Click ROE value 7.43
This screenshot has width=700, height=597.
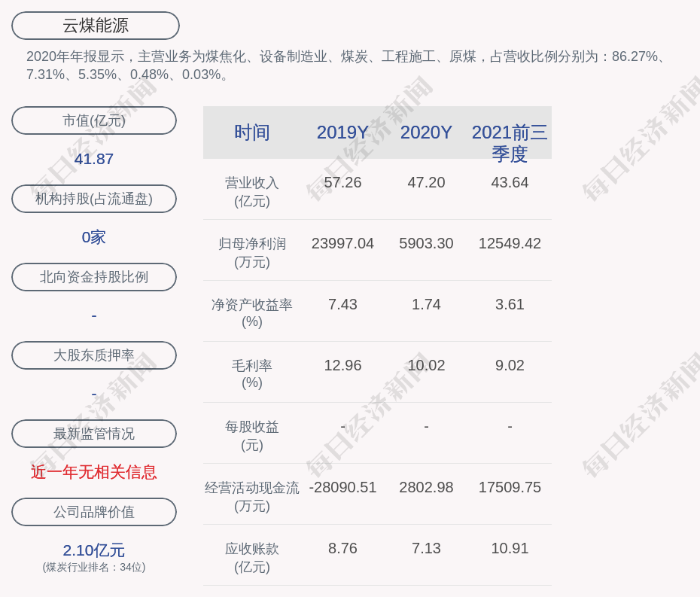342,304
